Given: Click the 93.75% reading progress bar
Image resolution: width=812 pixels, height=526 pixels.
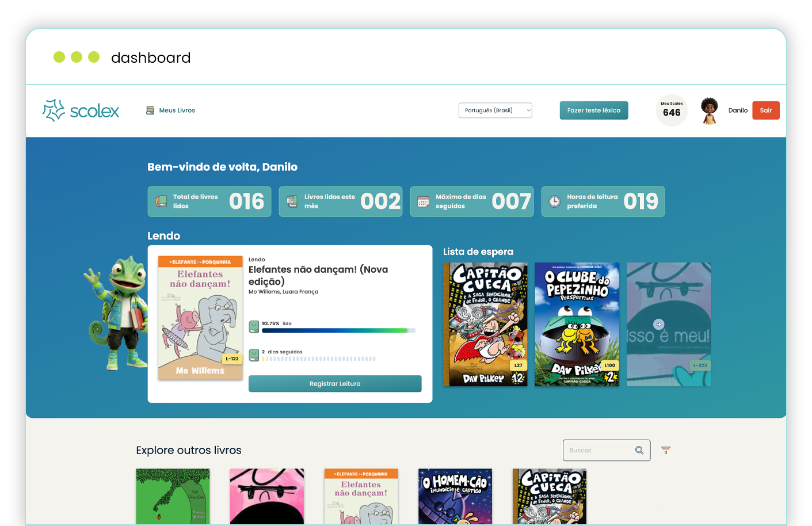Looking at the screenshot, I should 338,330.
